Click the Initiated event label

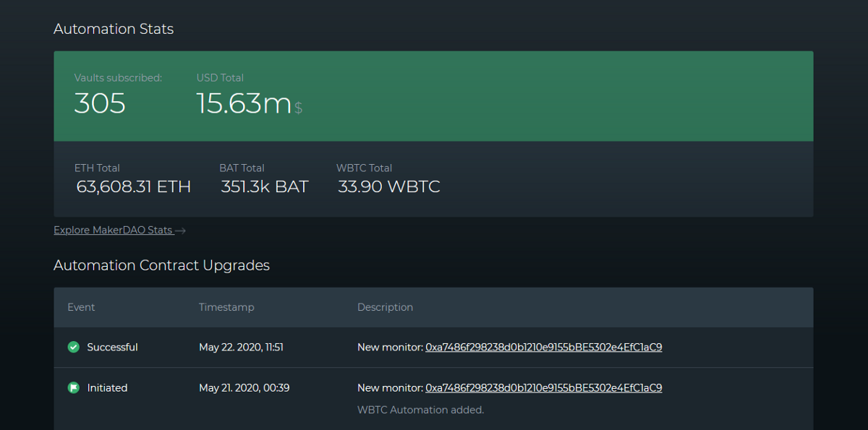(107, 388)
